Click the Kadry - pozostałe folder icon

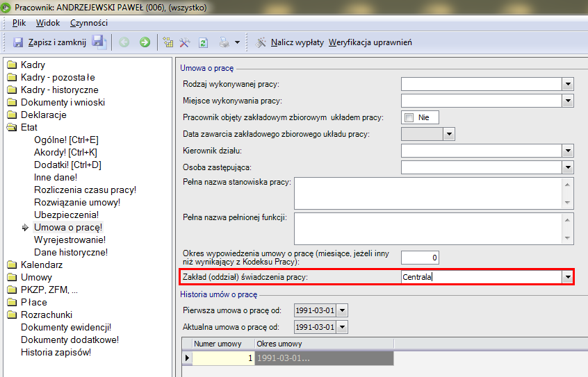12,77
